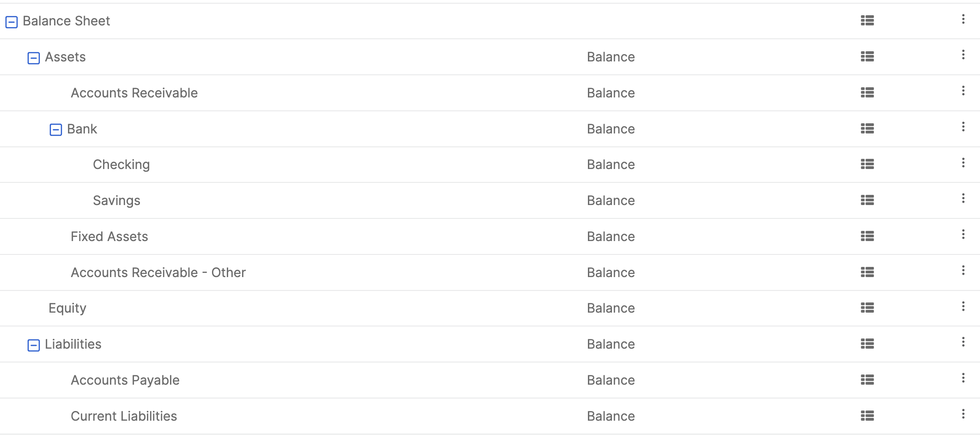
Task: Open three-dot menu for Equity row
Action: (963, 307)
